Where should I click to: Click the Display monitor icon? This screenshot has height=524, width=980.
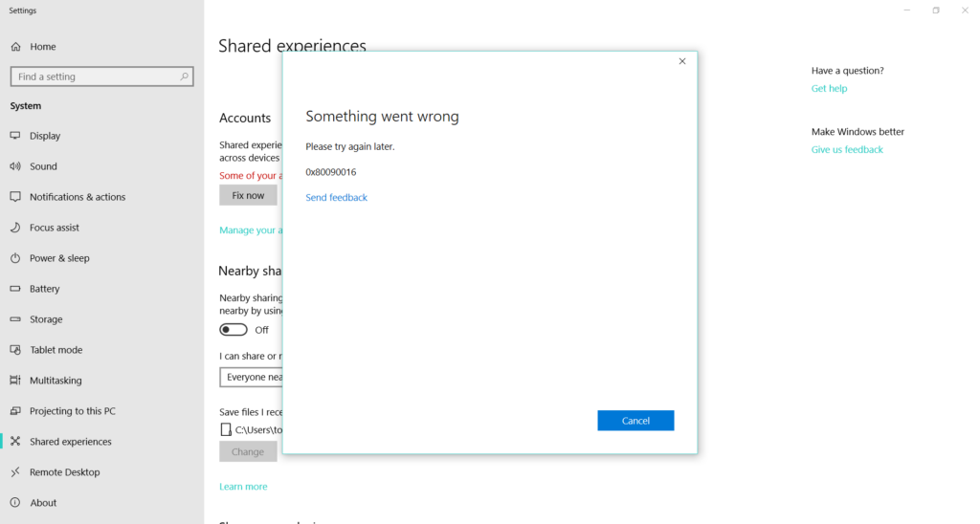(15, 136)
